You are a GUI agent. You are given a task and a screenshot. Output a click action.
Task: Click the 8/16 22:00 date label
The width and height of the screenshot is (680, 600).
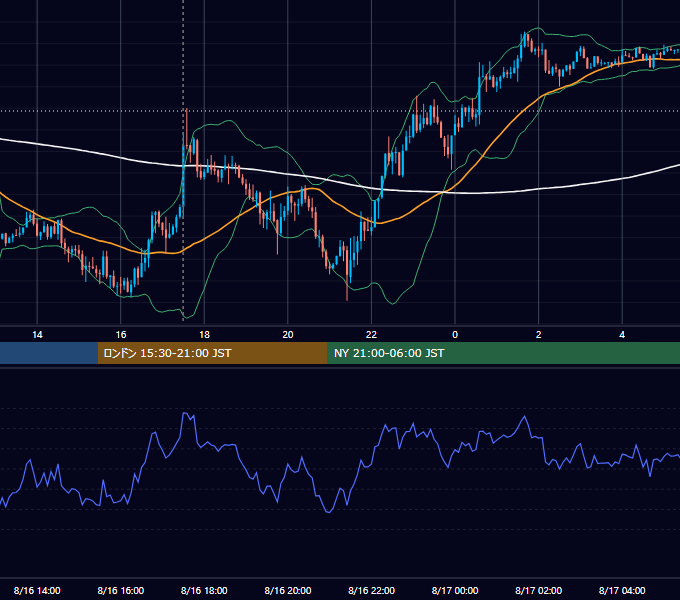click(371, 590)
